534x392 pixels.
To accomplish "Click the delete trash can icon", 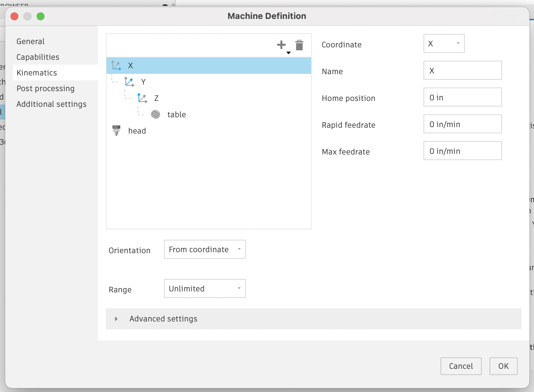I will pyautogui.click(x=299, y=45).
